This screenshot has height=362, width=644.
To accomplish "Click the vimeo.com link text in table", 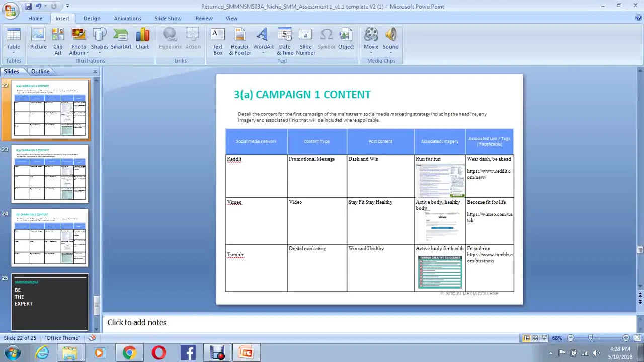I will [490, 217].
